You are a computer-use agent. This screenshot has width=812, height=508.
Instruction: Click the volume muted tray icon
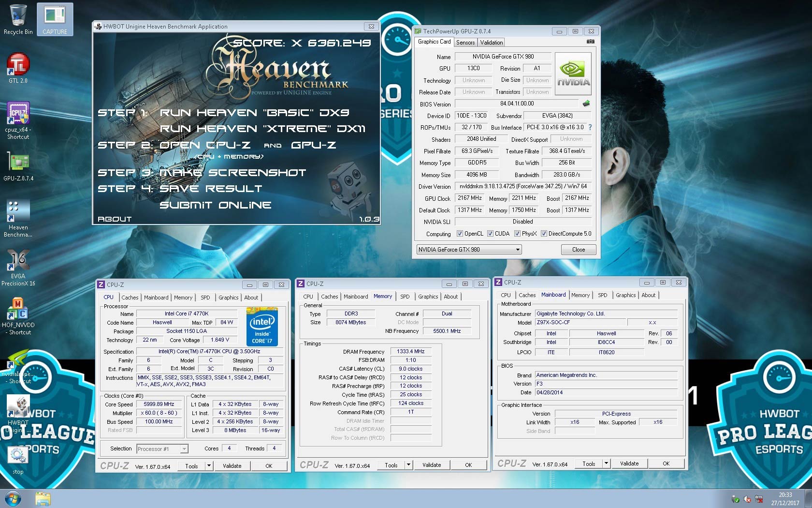(747, 499)
